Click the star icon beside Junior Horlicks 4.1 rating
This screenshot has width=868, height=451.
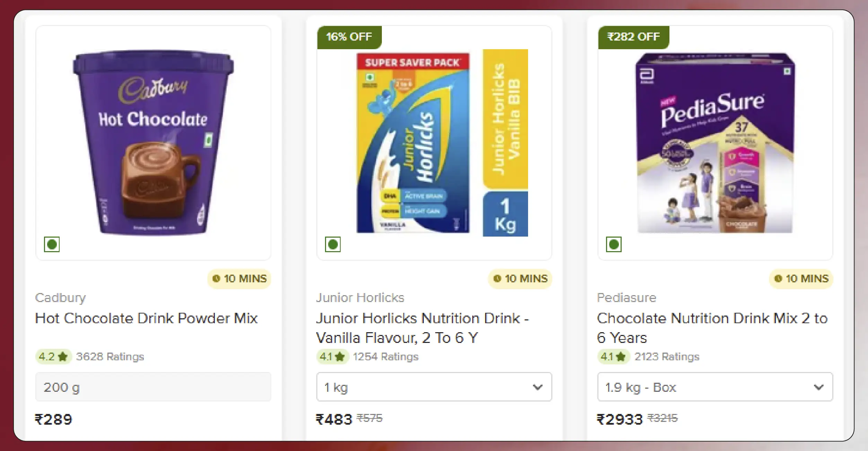[x=340, y=356]
